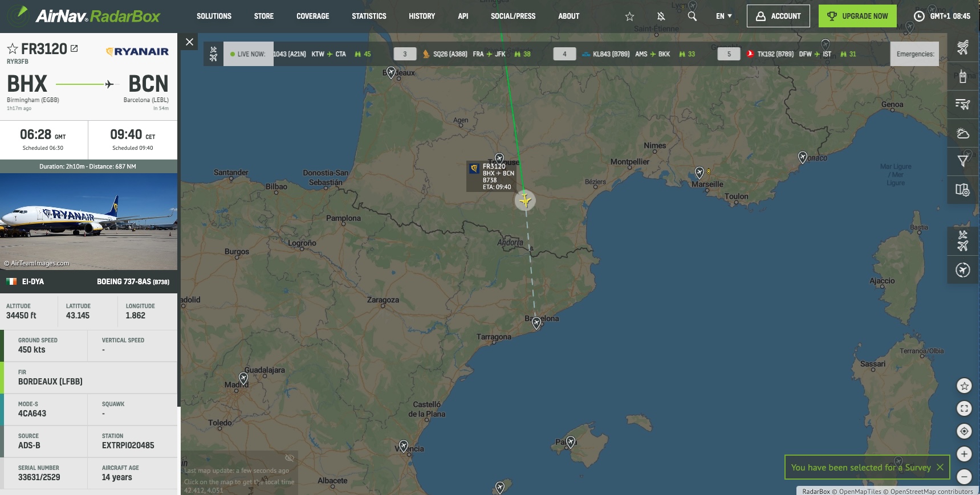Select ticker flight TK192 DFW to IST
Screen dimensions: 980x495
[801, 54]
